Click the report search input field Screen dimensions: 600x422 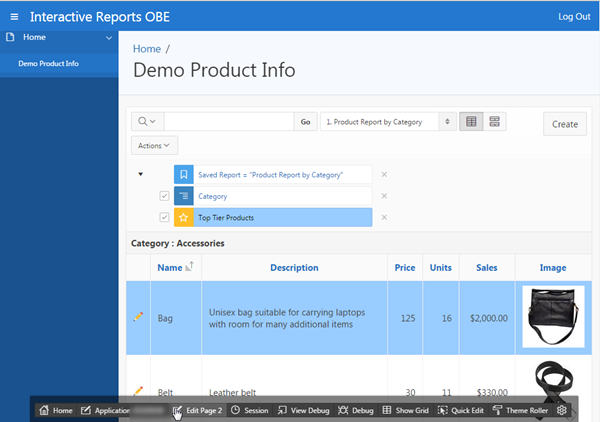pyautogui.click(x=228, y=122)
